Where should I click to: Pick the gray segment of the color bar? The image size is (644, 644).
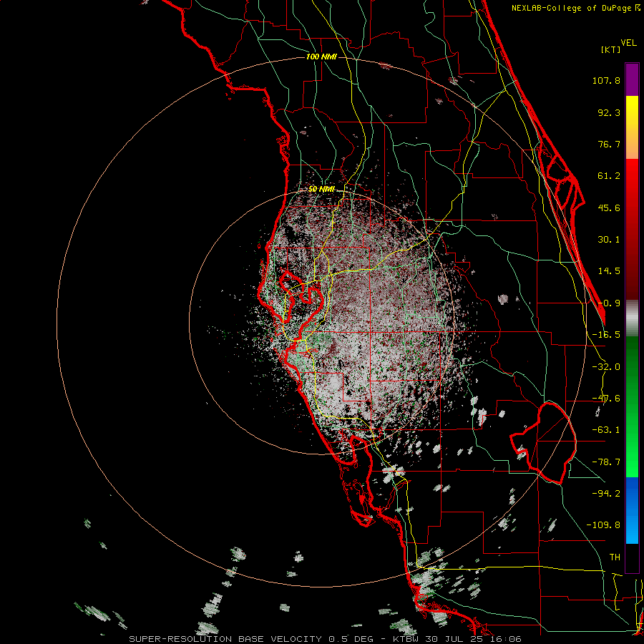[x=632, y=318]
